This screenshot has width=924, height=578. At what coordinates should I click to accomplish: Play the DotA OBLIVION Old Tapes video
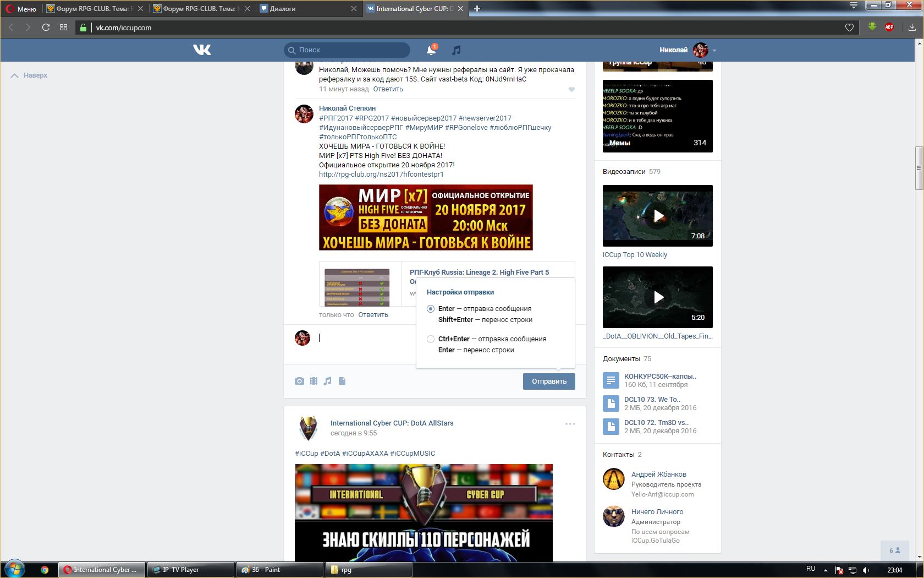pos(658,297)
